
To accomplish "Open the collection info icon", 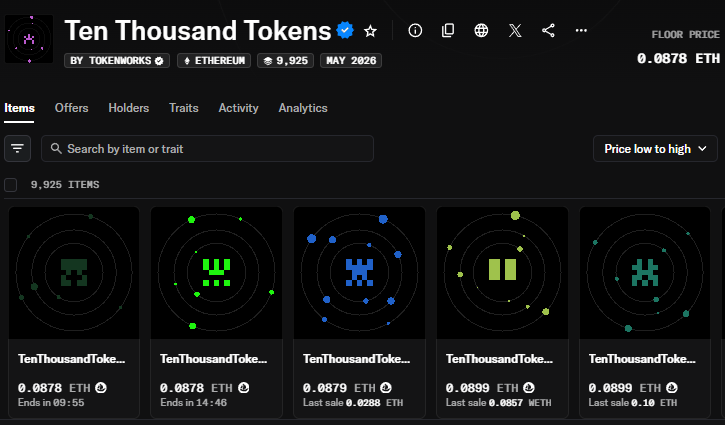I will 415,31.
